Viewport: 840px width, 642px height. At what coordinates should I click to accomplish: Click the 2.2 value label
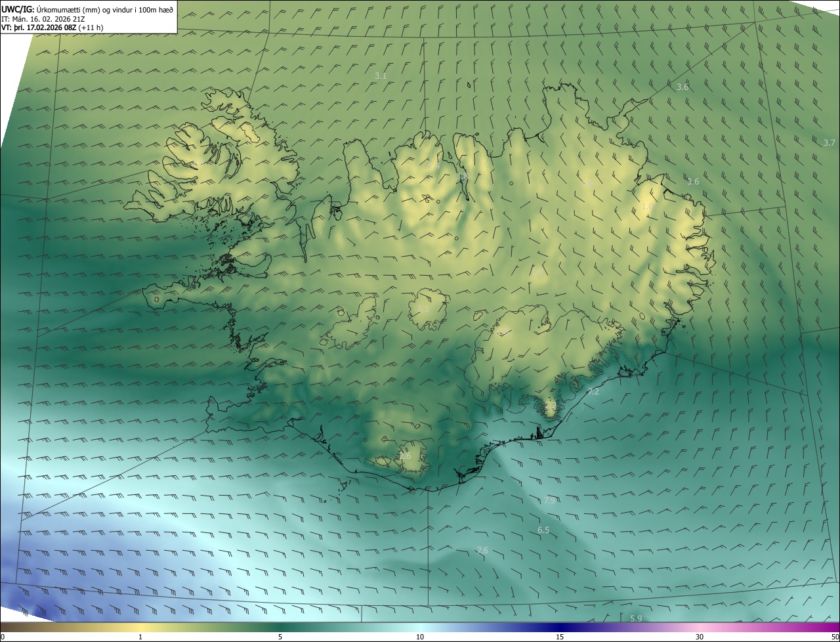550,406
